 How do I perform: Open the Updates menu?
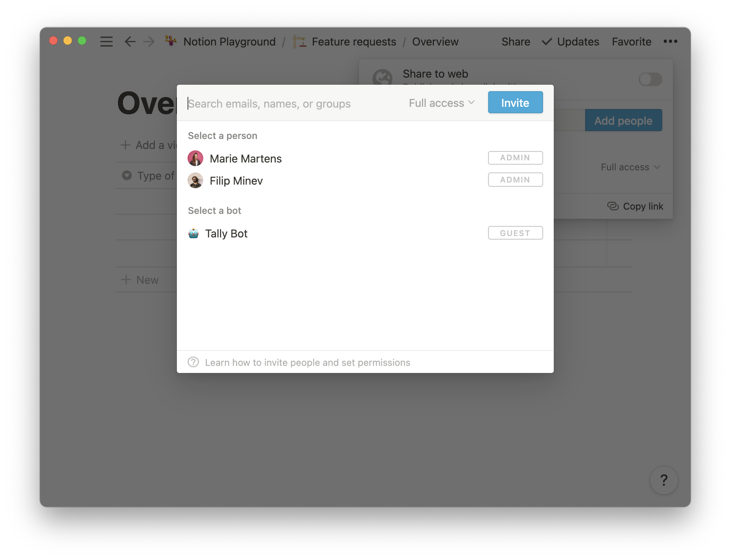[x=570, y=42]
